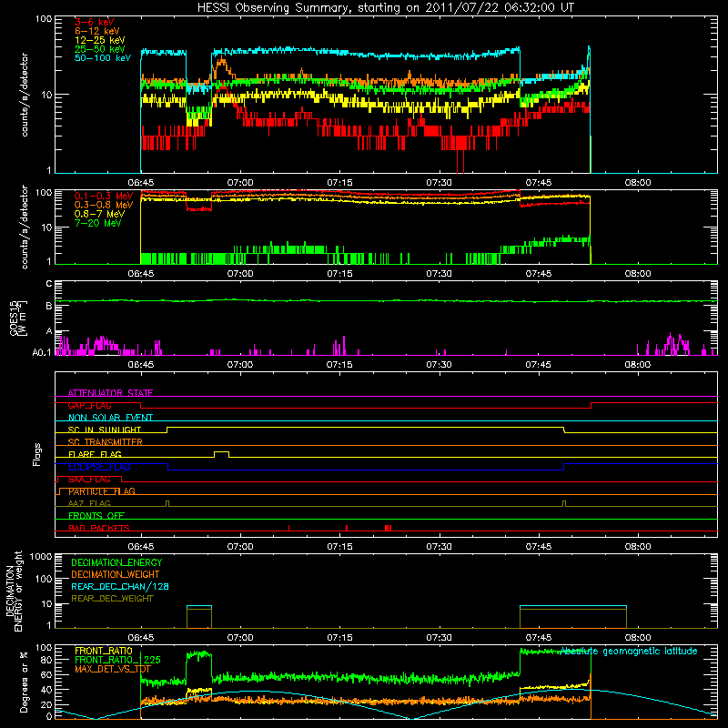Click the BAD_PACKETS flag label
The height and width of the screenshot is (728, 728).
pyautogui.click(x=99, y=528)
